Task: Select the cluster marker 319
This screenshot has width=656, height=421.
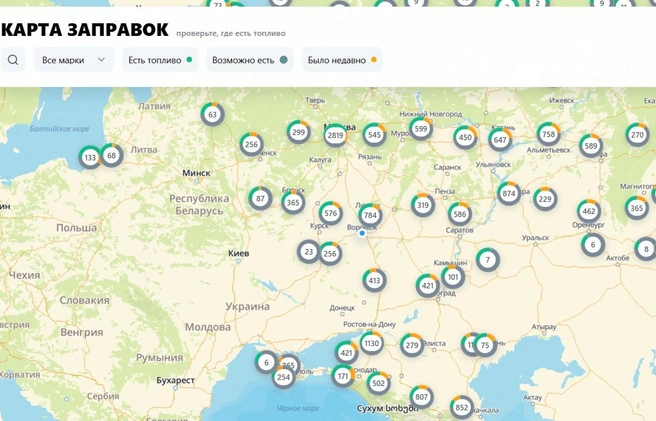Action: coord(423,205)
